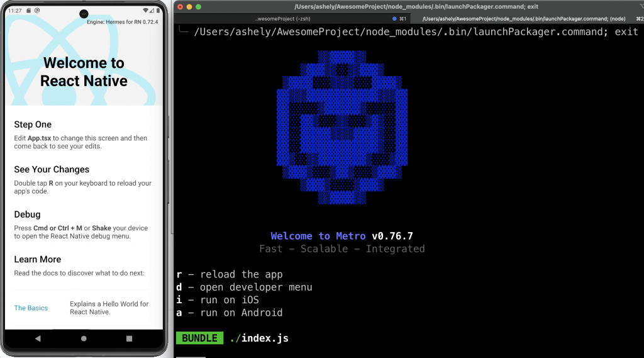Tap the 'Learn More' section heading

point(37,259)
